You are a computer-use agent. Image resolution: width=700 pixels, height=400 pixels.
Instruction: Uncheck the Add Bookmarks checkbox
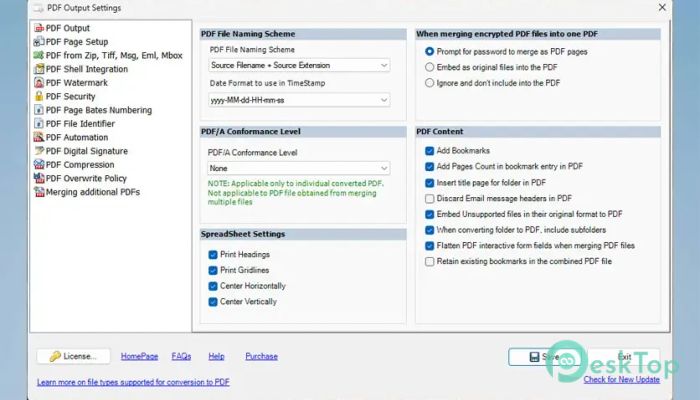pos(430,151)
